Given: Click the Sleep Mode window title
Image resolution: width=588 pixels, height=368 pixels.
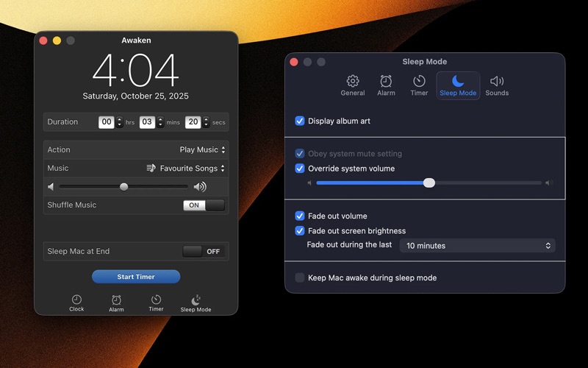Looking at the screenshot, I should tap(425, 62).
